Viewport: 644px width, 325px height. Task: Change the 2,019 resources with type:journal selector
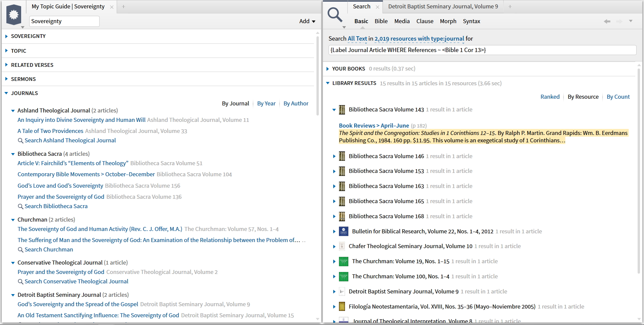[x=419, y=39]
